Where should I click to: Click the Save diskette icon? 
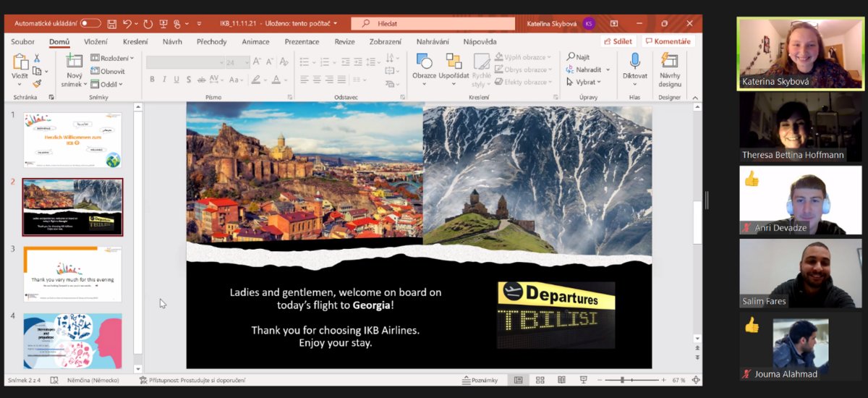(x=112, y=23)
